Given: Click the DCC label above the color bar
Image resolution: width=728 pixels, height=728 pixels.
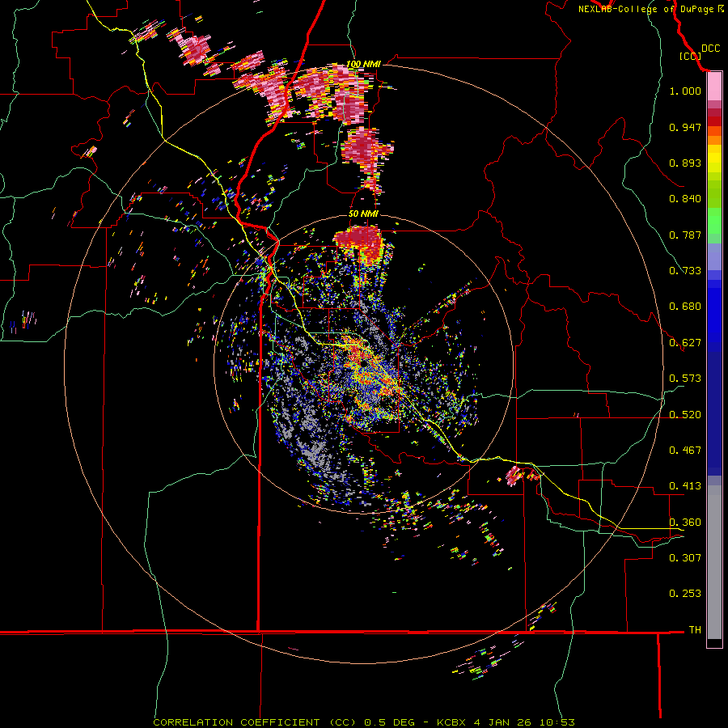Looking at the screenshot, I should (710, 49).
